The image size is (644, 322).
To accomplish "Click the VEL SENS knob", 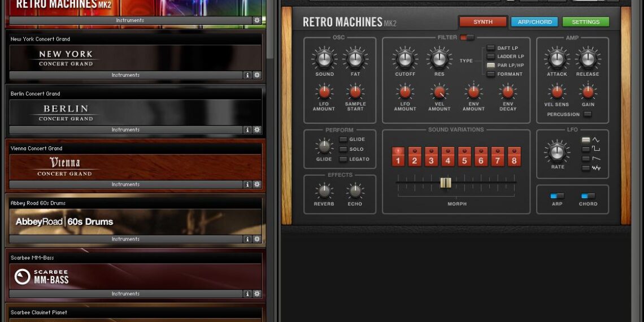I will click(557, 92).
